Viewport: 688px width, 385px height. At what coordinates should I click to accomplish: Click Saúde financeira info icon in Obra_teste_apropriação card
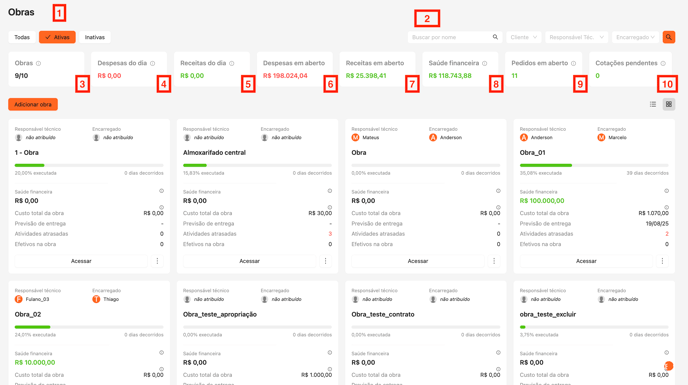(x=330, y=353)
